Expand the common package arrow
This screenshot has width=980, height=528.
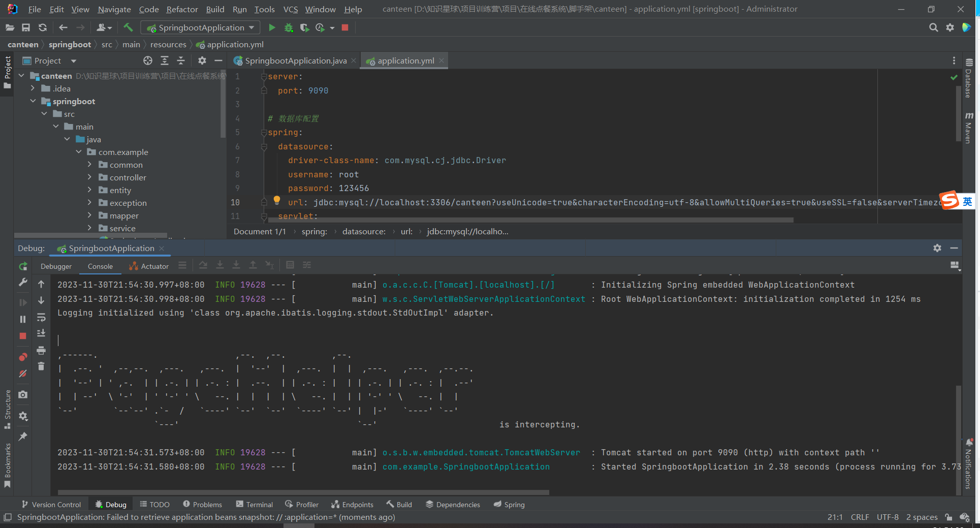tap(90, 165)
